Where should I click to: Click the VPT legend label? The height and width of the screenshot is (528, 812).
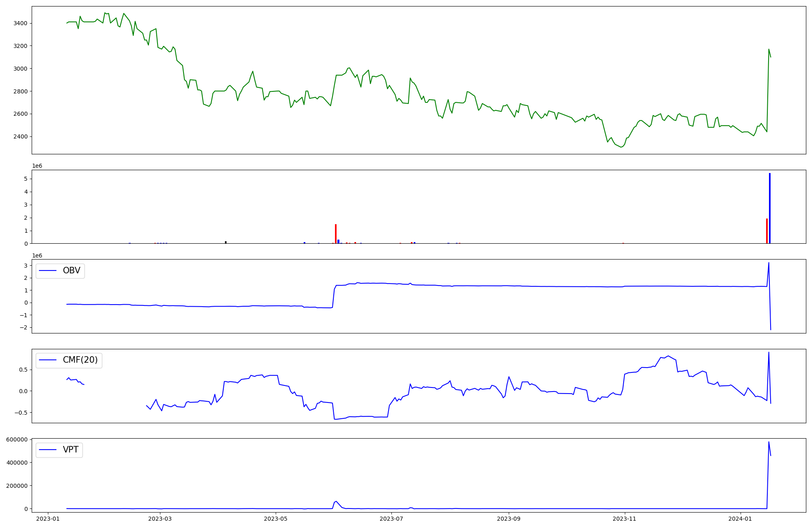pyautogui.click(x=71, y=450)
